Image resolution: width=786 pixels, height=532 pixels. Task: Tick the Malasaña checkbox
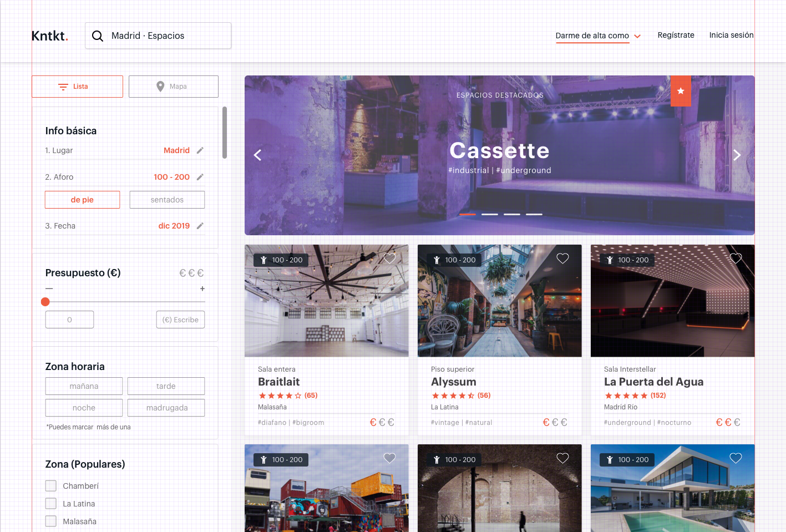pyautogui.click(x=51, y=521)
